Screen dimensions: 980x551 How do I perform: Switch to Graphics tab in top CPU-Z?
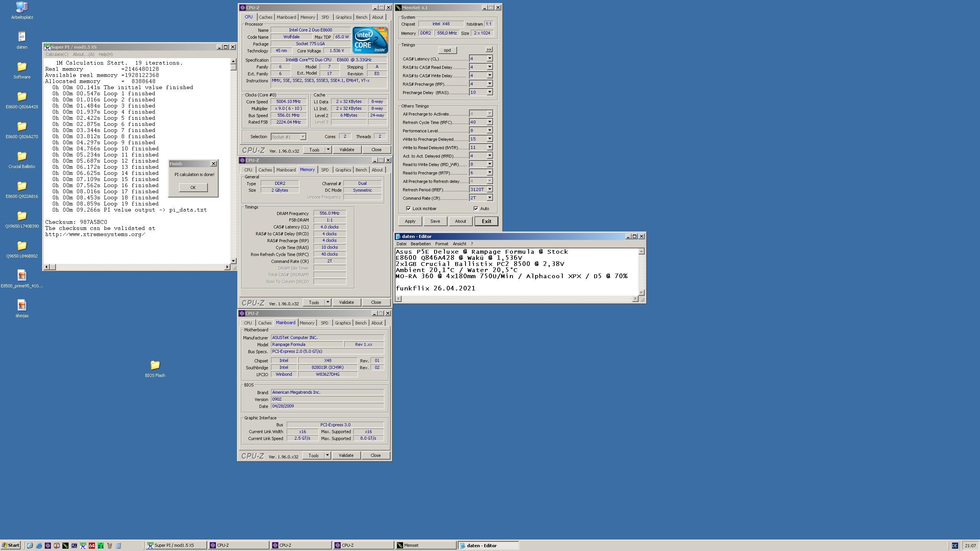pyautogui.click(x=343, y=17)
